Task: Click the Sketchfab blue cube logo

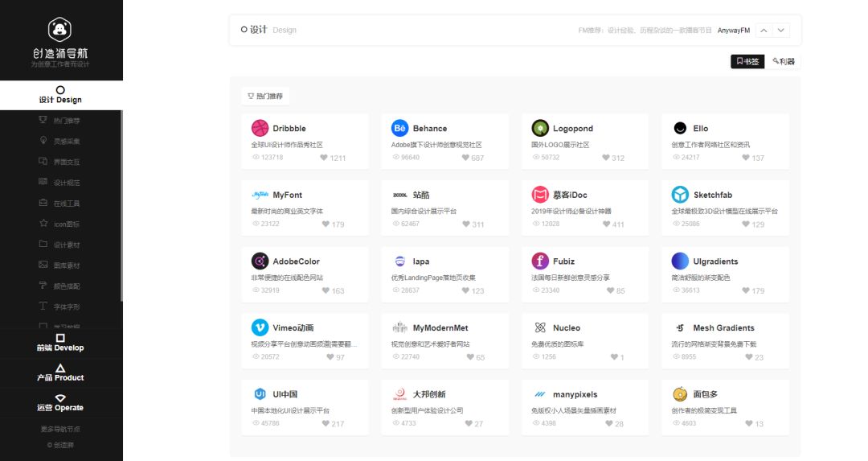Action: pyautogui.click(x=680, y=195)
